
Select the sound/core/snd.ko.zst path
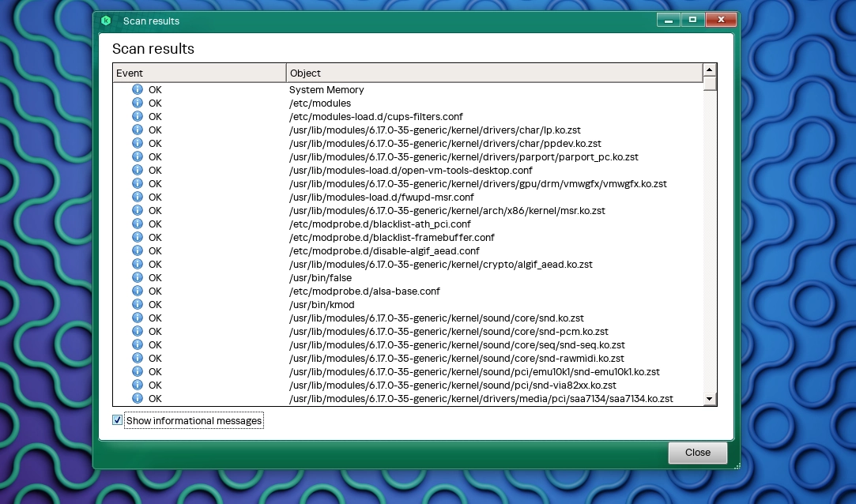point(436,318)
